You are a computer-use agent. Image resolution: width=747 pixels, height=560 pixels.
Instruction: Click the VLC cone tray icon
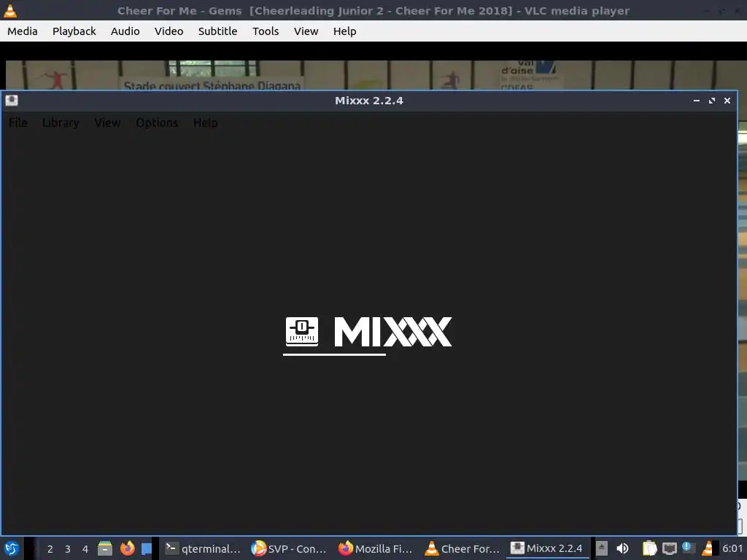coord(708,548)
